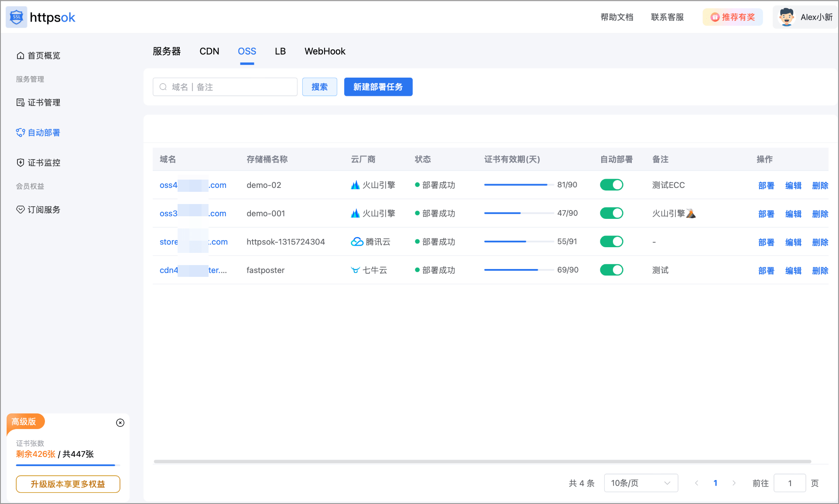Open 帮助文档 link

617,17
